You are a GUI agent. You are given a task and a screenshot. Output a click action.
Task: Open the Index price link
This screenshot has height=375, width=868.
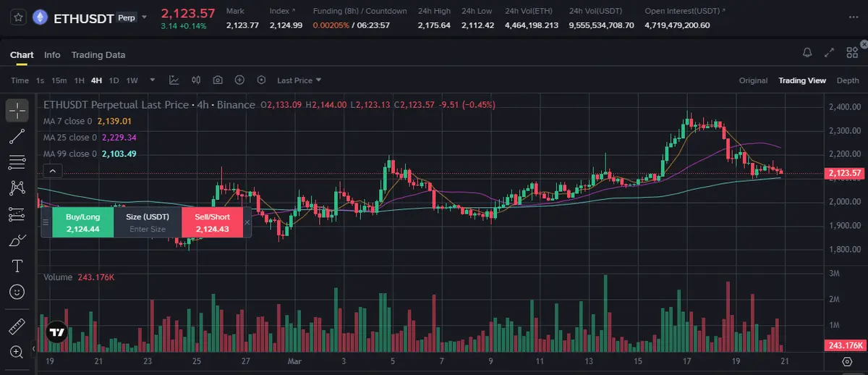[x=281, y=12]
